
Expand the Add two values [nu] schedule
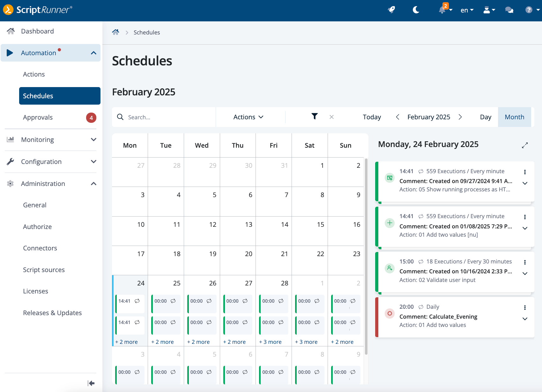coord(525,228)
